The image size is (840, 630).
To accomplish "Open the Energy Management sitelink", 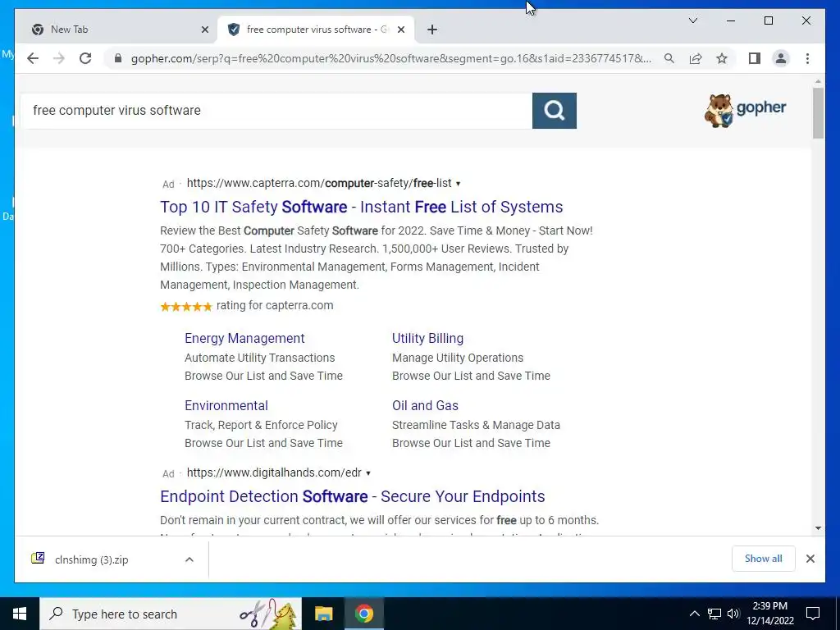I will point(244,339).
